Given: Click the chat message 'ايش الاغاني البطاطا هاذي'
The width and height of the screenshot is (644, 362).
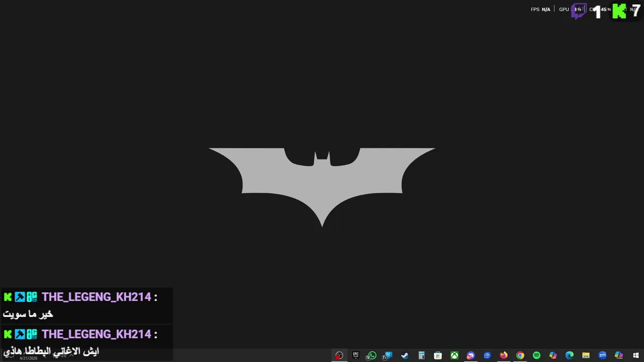Looking at the screenshot, I should coord(51,351).
